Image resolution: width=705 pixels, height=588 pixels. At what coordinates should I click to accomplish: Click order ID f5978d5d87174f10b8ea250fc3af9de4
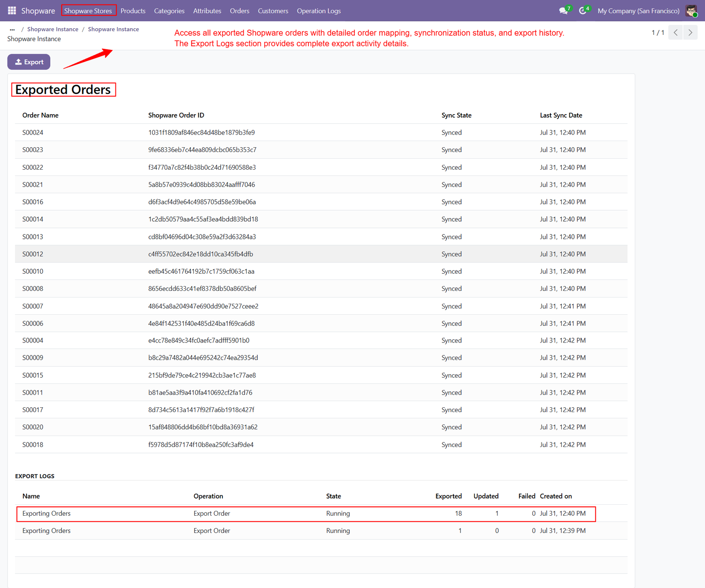coord(201,444)
